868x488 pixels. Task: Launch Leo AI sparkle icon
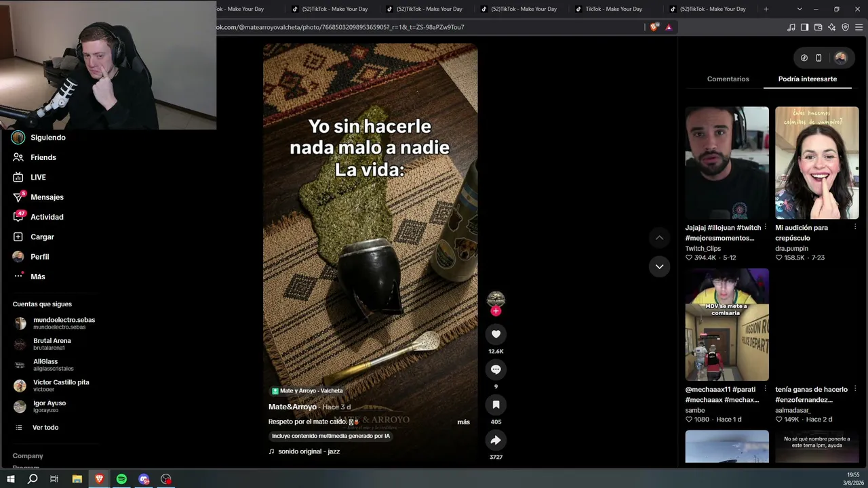(831, 27)
